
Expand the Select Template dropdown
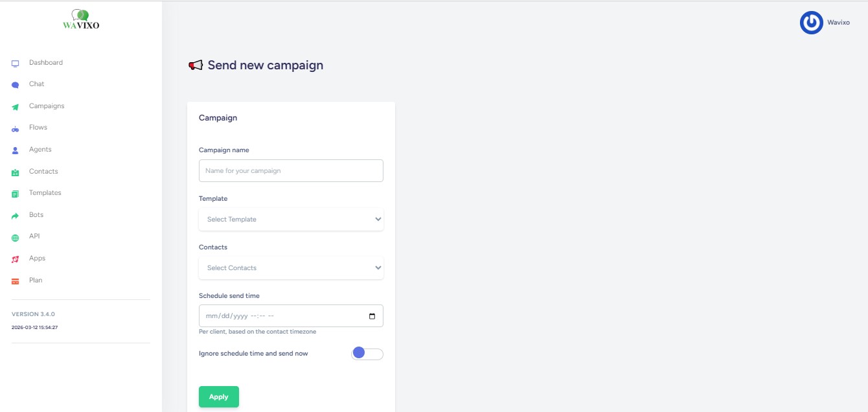click(291, 220)
